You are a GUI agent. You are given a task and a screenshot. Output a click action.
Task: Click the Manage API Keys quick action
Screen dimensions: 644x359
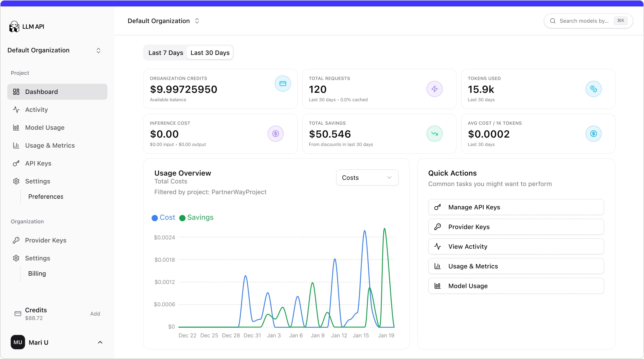(516, 207)
